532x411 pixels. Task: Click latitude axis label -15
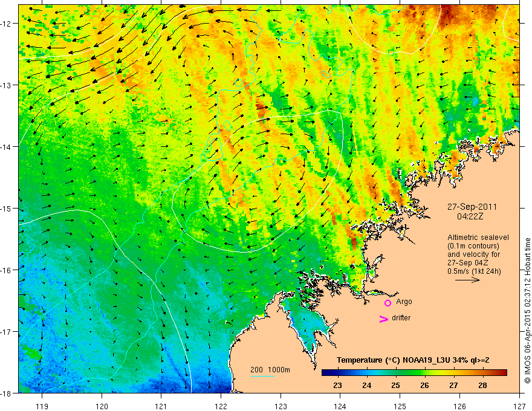pos(7,208)
